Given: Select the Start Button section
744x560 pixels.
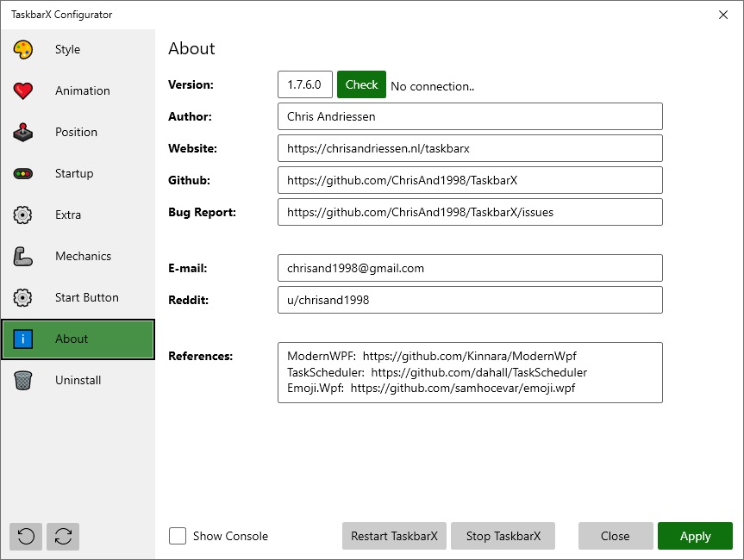Looking at the screenshot, I should (78, 297).
